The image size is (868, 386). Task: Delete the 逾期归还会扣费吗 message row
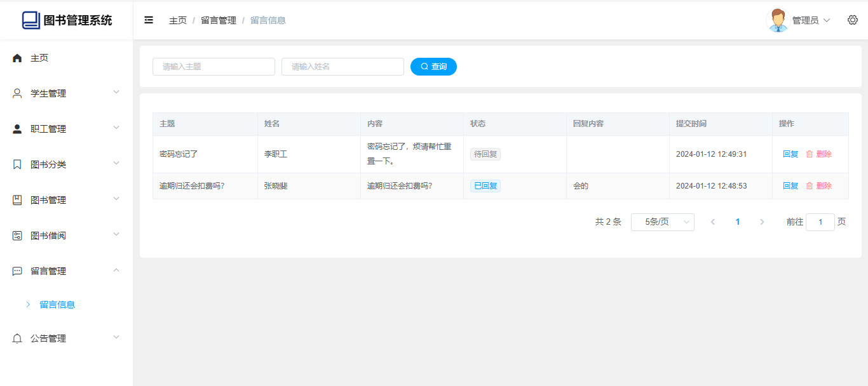[x=819, y=186]
